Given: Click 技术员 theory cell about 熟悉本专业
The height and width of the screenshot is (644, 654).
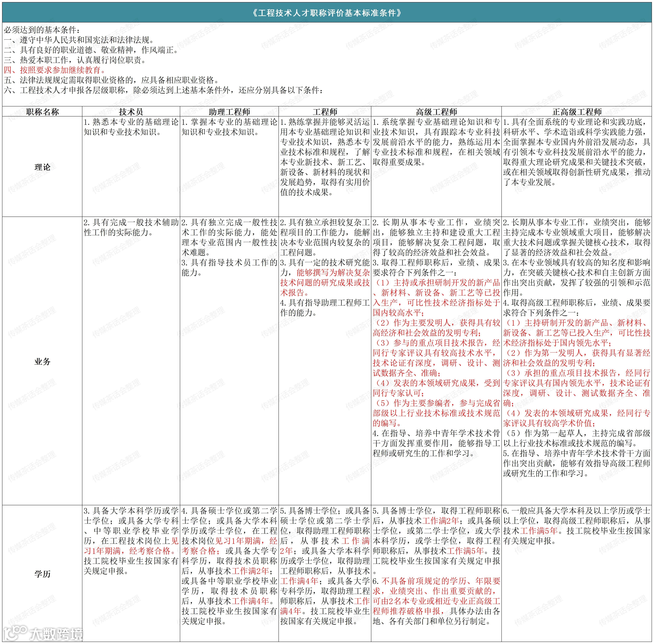Looking at the screenshot, I should point(131,127).
